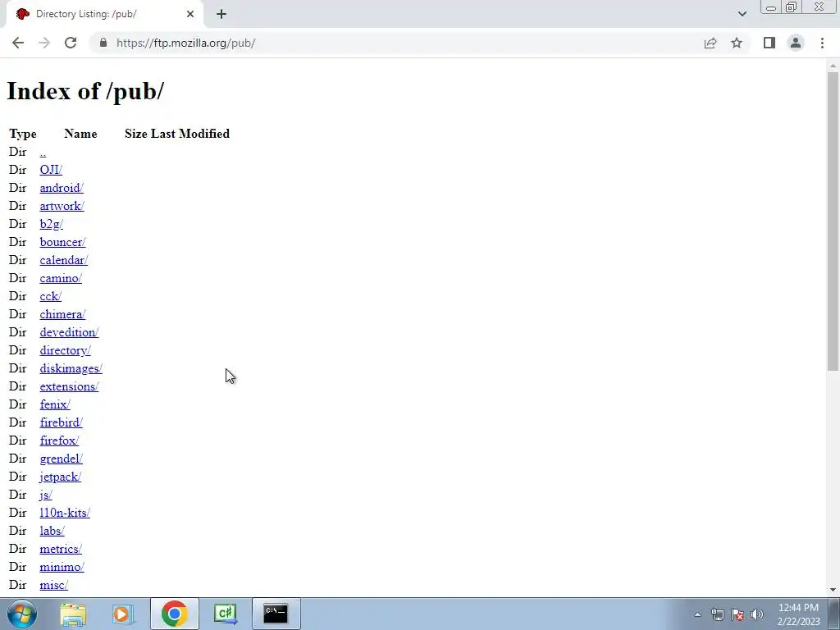Open the android/ directory
840x630 pixels.
point(62,188)
